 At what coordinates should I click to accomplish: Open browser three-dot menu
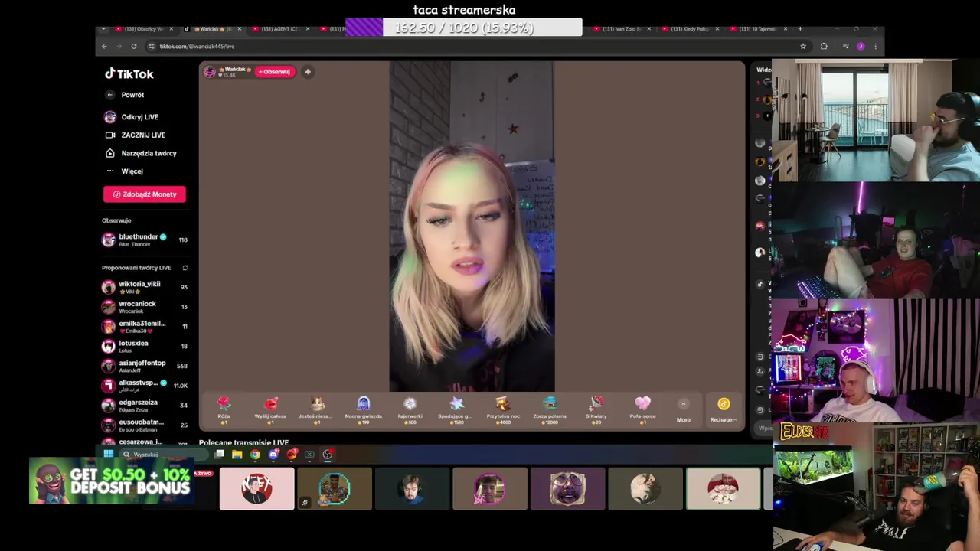(x=875, y=46)
